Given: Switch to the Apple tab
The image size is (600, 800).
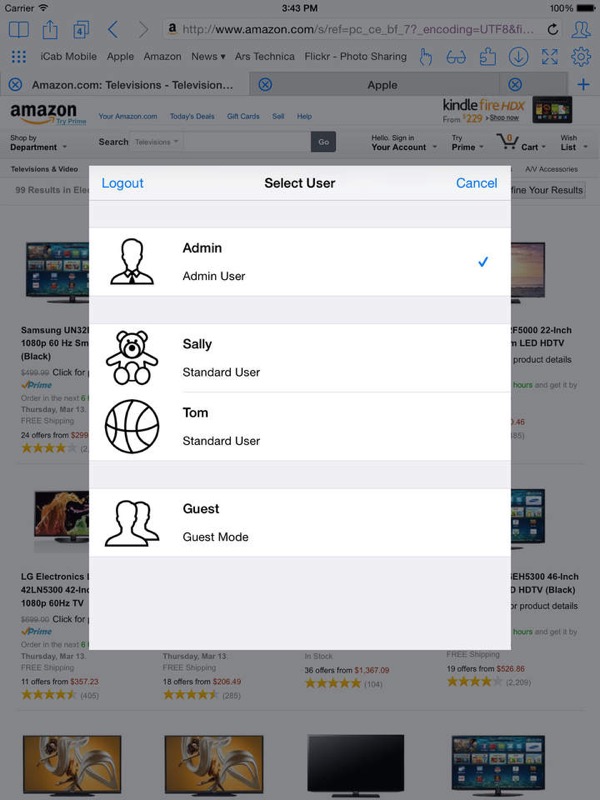Looking at the screenshot, I should tap(382, 85).
